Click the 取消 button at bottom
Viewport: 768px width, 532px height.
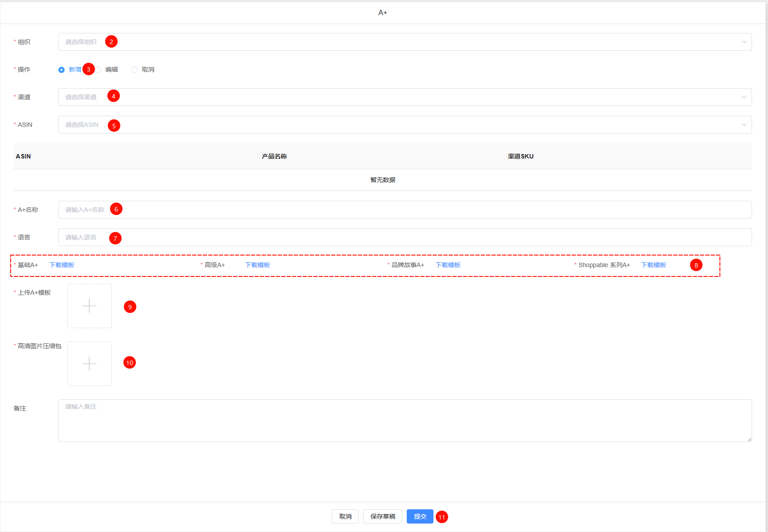click(345, 516)
